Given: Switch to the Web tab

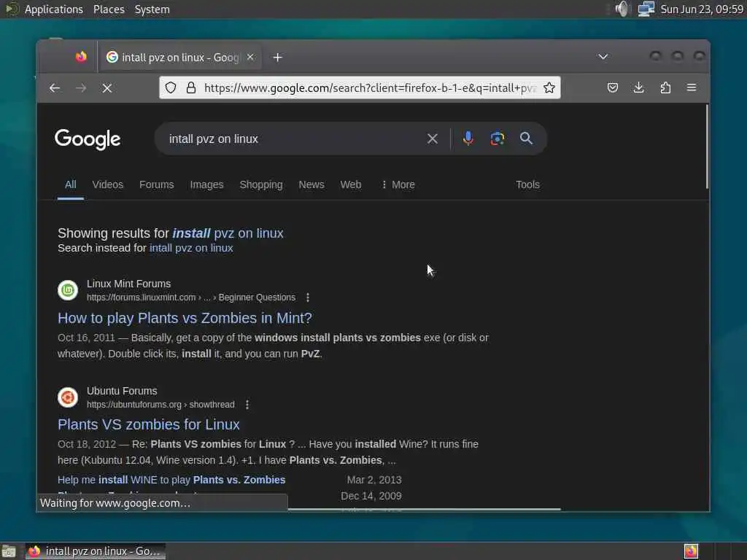Looking at the screenshot, I should coord(351,184).
